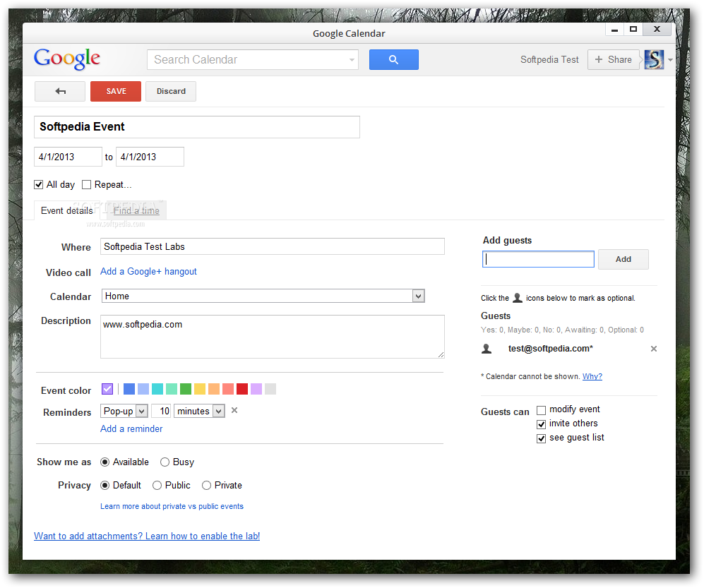Viewport: 704px width, 588px height.
Task: Go back with the left arrow button
Action: coord(60,92)
